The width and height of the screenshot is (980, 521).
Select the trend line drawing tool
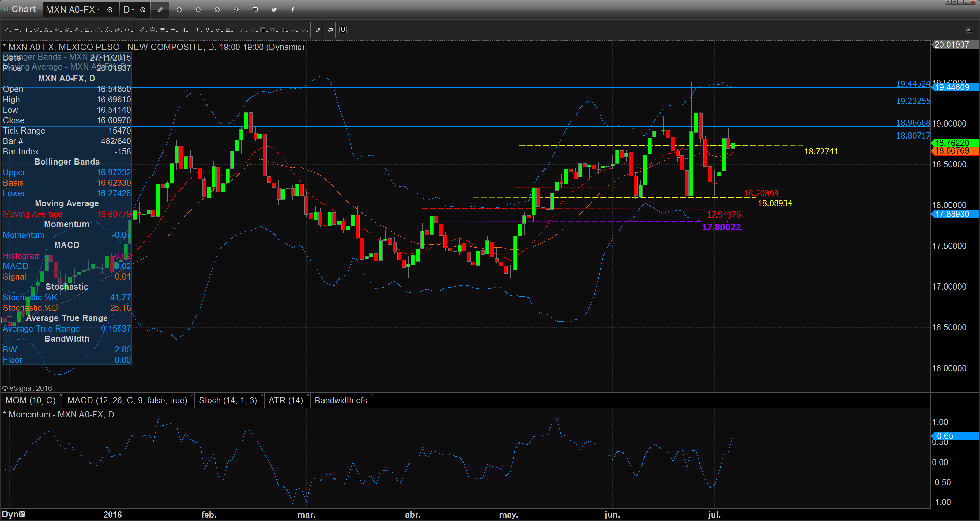(6, 30)
